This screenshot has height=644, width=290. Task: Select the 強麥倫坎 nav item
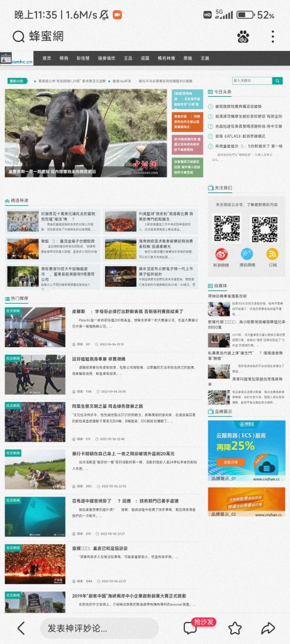107,58
